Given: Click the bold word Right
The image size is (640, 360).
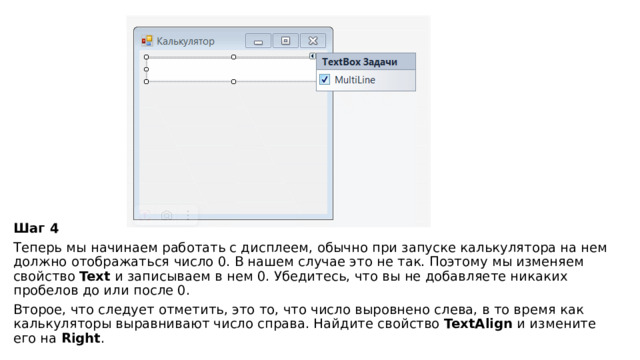Looking at the screenshot, I should tap(81, 338).
